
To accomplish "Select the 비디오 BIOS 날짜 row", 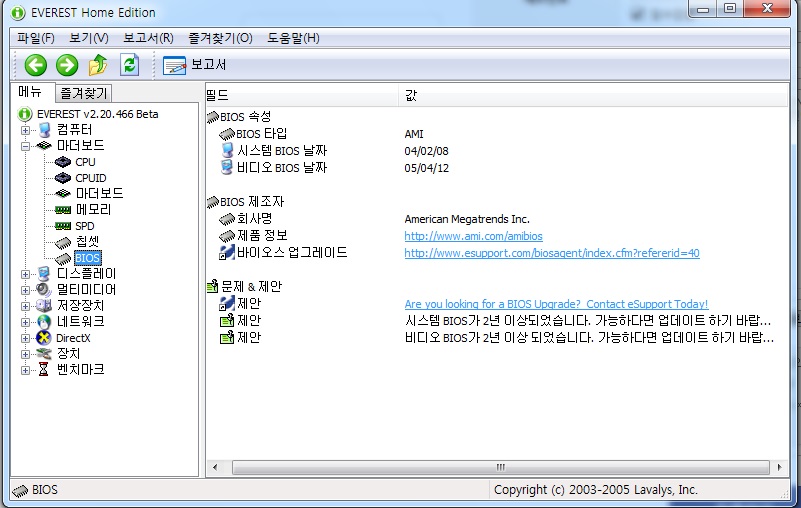I will pyautogui.click(x=497, y=168).
